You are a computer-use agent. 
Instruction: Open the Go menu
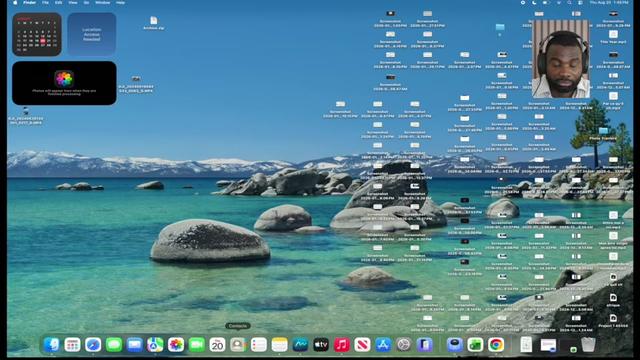coord(86,2)
